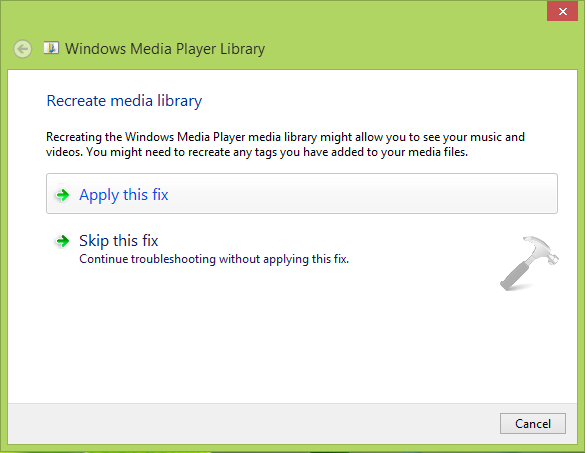The width and height of the screenshot is (585, 453).
Task: Choose the Apply this fix command link text
Action: (x=123, y=195)
